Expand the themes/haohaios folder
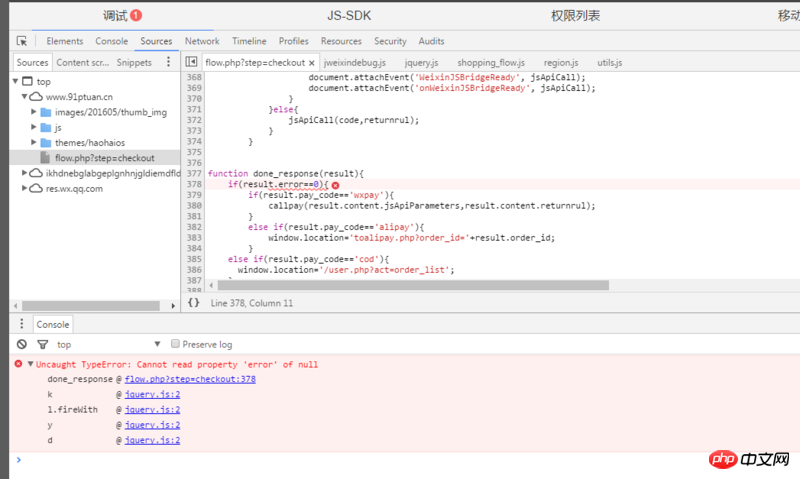 click(33, 142)
